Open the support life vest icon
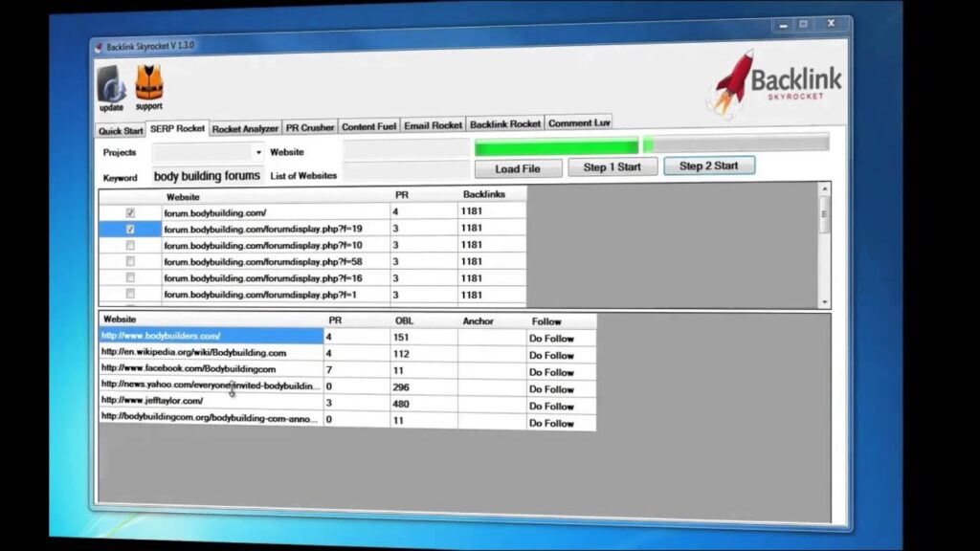The width and height of the screenshot is (980, 551). (148, 87)
